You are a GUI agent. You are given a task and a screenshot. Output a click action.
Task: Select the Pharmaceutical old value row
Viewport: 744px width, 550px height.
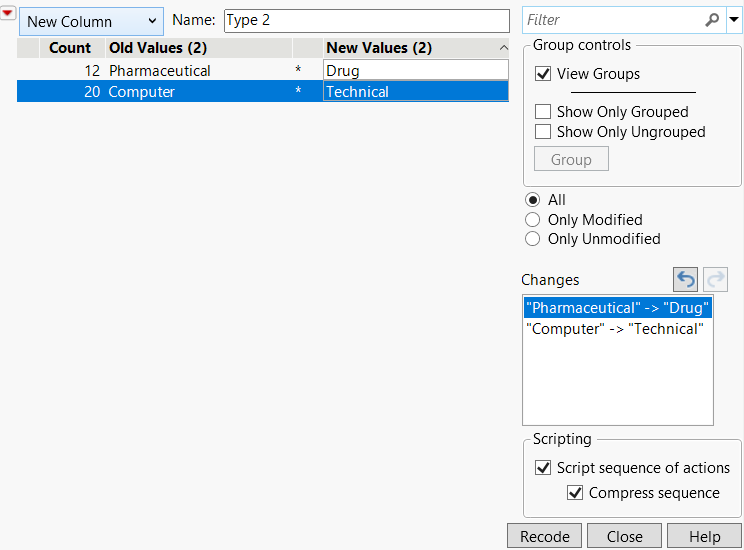pos(160,71)
